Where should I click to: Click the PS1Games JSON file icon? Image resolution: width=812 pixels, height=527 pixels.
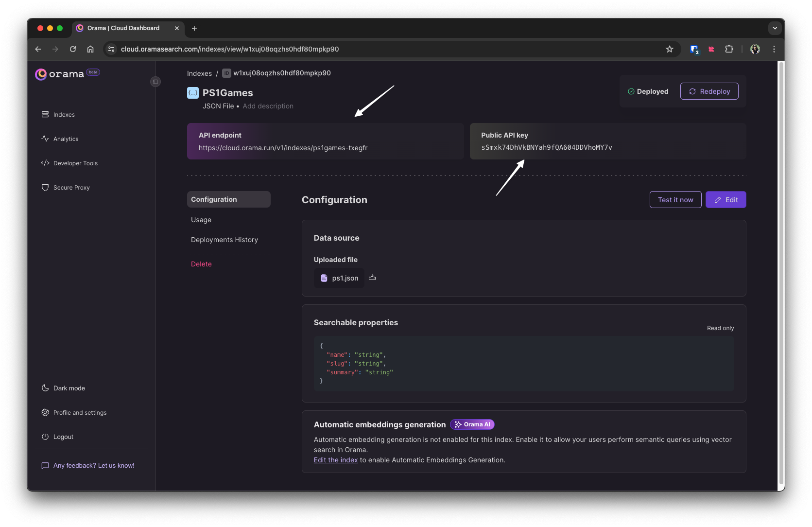(x=193, y=93)
